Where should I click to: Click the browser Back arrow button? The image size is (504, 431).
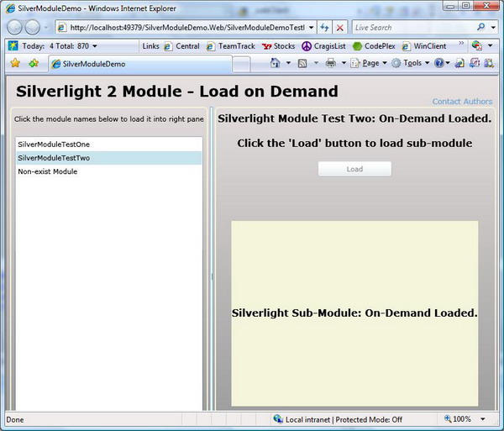coord(14,28)
